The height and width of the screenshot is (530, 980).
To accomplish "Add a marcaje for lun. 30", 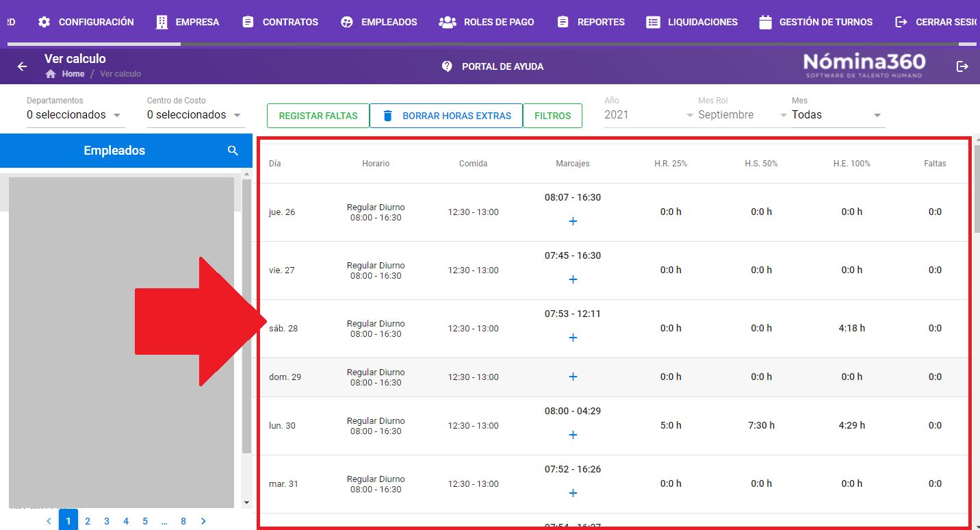I will [573, 435].
